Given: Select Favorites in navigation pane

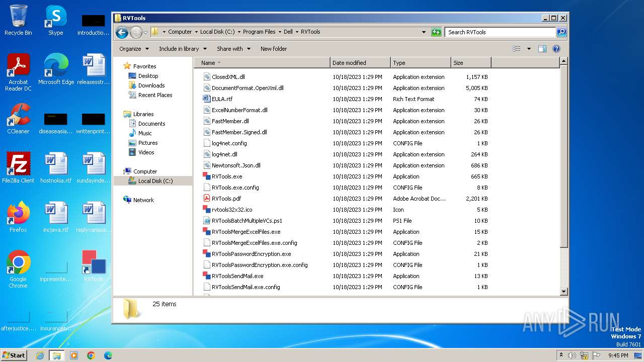Looking at the screenshot, I should coord(144,66).
